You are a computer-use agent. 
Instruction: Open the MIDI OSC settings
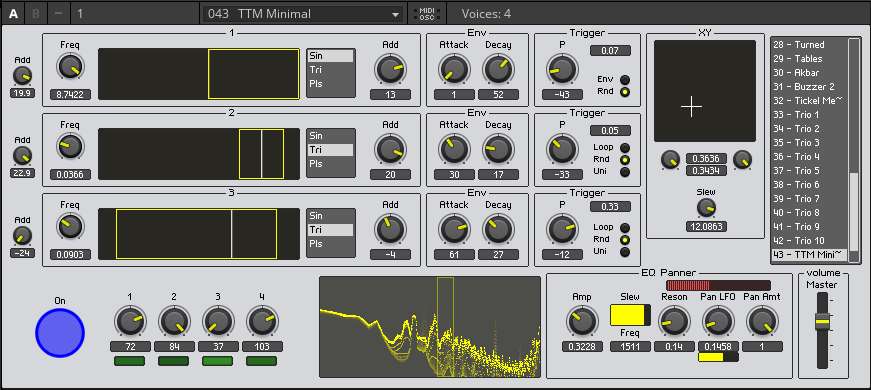pyautogui.click(x=427, y=14)
